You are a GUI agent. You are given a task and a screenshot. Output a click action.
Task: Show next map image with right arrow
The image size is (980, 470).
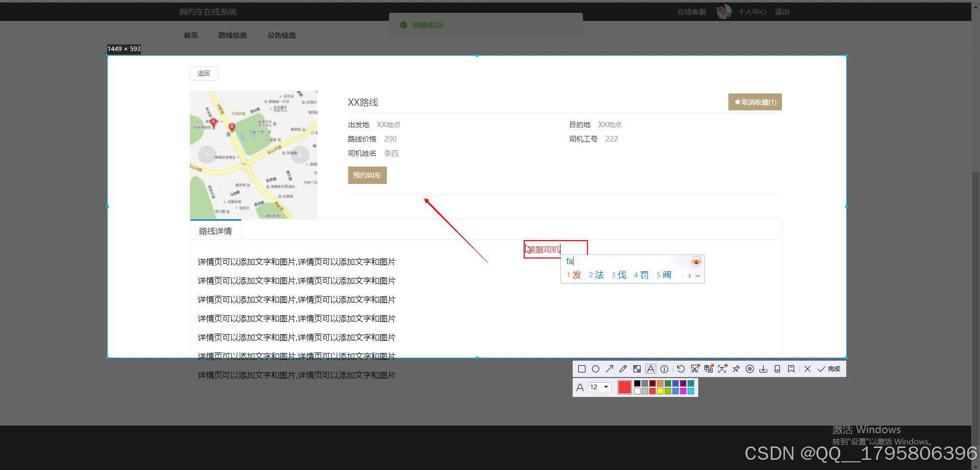click(300, 154)
